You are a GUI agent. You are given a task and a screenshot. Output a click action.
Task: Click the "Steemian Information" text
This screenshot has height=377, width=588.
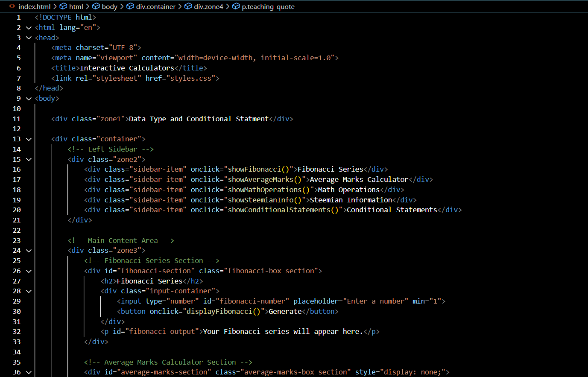pyautogui.click(x=351, y=200)
